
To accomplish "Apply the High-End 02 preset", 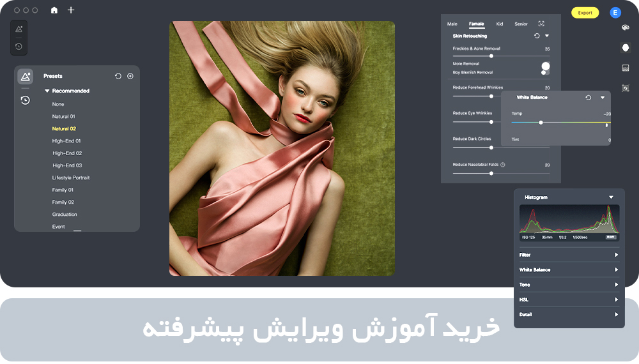I will coord(67,153).
